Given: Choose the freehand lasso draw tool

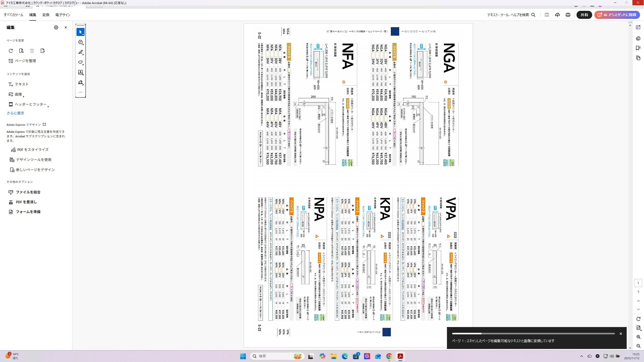Looking at the screenshot, I should (x=81, y=62).
